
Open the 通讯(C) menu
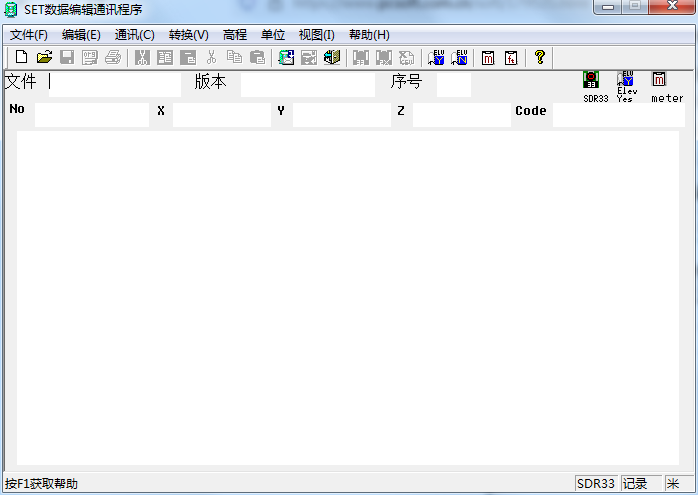point(134,35)
